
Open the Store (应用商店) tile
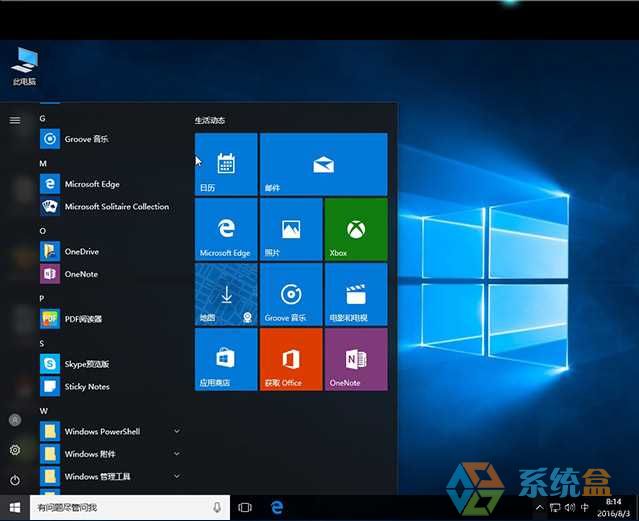coord(226,359)
